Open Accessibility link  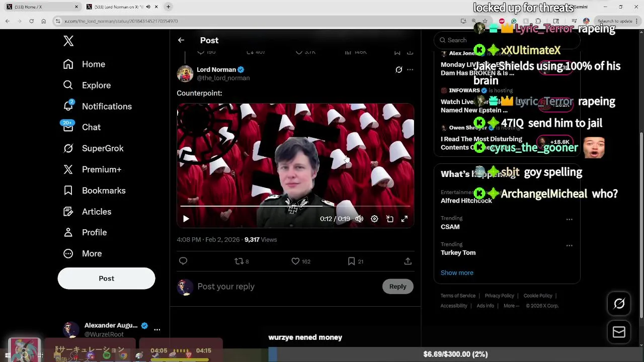454,306
